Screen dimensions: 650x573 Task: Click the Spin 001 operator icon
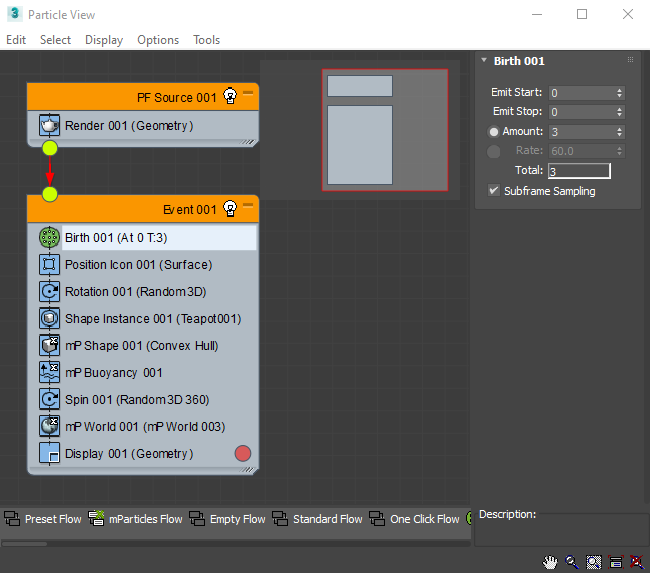[x=49, y=399]
